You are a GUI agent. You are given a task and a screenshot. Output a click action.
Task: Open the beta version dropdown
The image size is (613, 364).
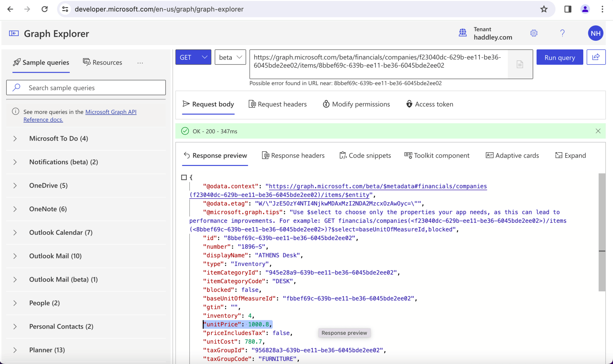[x=230, y=57]
